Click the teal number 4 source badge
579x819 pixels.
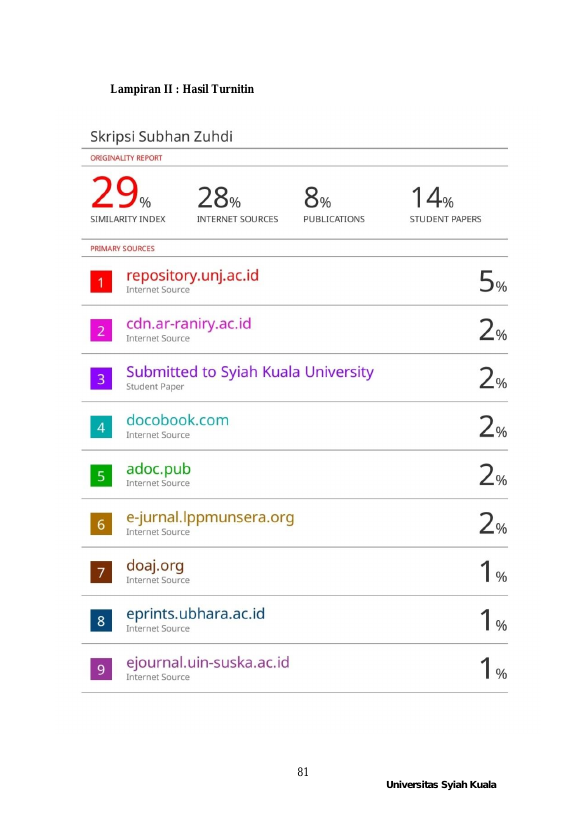point(101,427)
